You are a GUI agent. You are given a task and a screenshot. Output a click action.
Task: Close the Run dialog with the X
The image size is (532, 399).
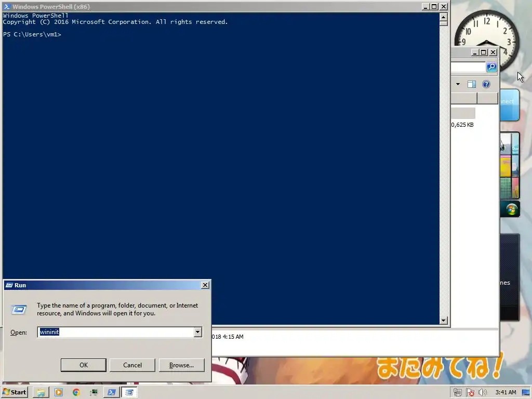(205, 285)
